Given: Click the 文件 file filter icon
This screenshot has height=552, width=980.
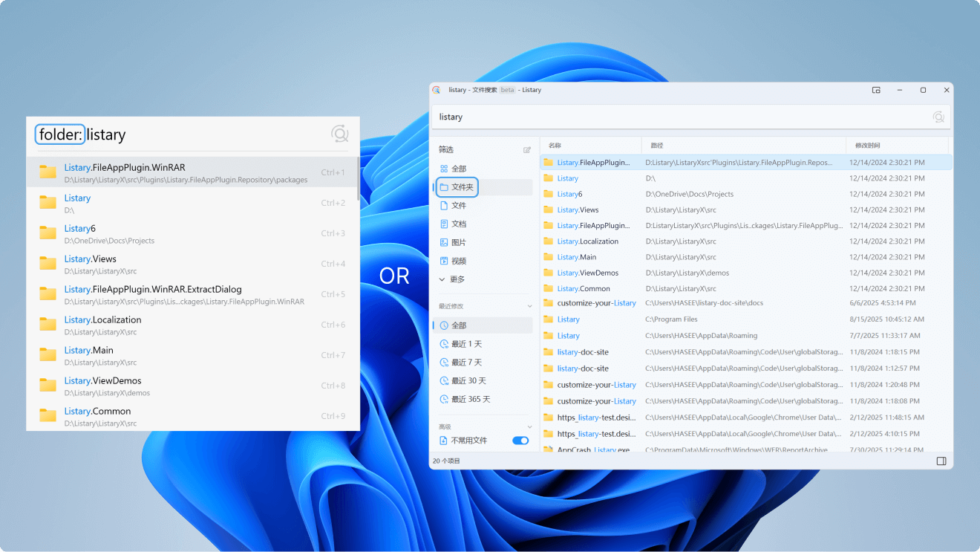Looking at the screenshot, I should (x=444, y=205).
